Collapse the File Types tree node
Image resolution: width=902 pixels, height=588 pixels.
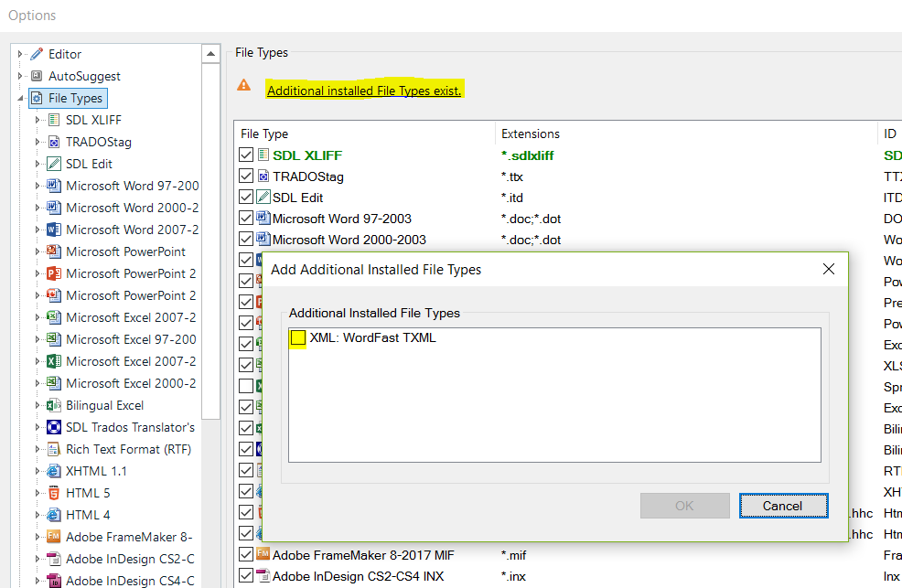(x=21, y=98)
